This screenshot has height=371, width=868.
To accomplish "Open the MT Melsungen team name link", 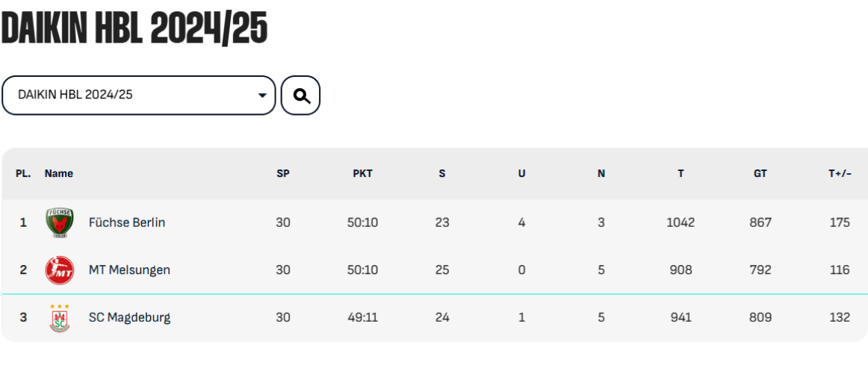I will (129, 270).
